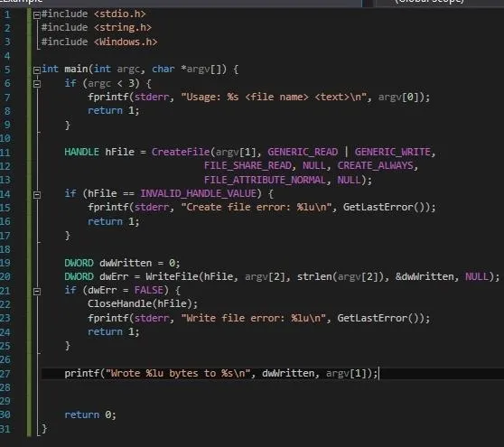The width and height of the screenshot is (504, 447).
Task: Click FILE_ATTRIBUTE_NORMAL flag
Action: (265, 180)
